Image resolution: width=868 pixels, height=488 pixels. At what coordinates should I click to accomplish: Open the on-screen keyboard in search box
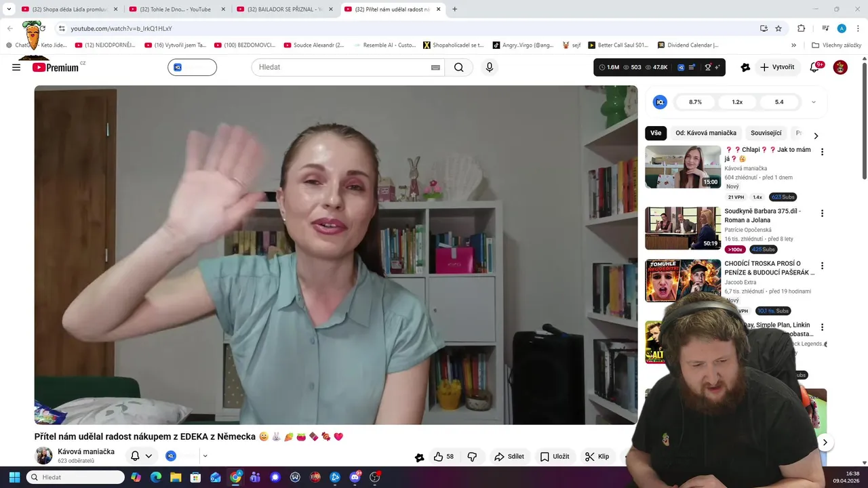[x=435, y=67]
